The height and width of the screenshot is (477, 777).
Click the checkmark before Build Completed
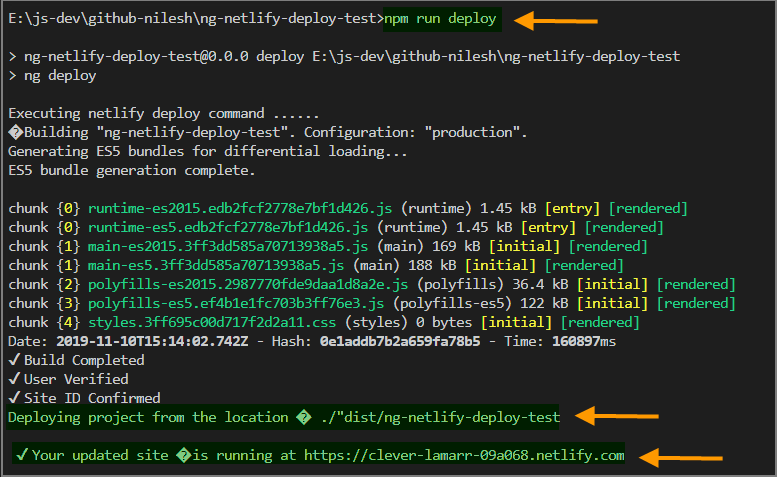click(x=13, y=360)
